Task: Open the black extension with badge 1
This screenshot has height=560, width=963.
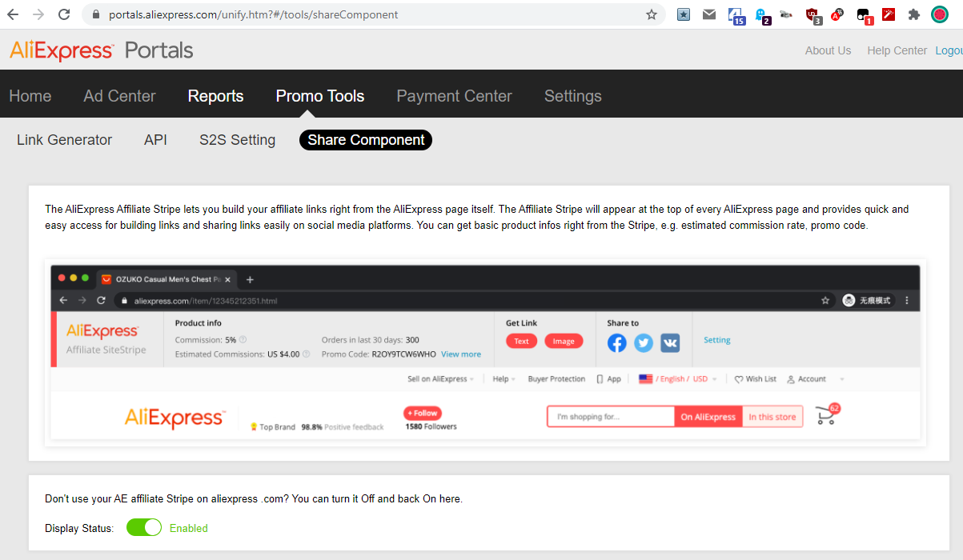Action: (x=864, y=15)
